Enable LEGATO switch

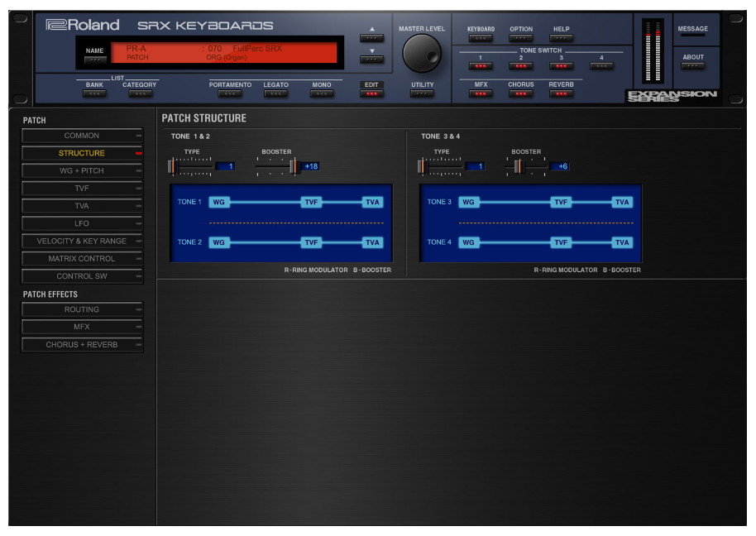pyautogui.click(x=275, y=93)
